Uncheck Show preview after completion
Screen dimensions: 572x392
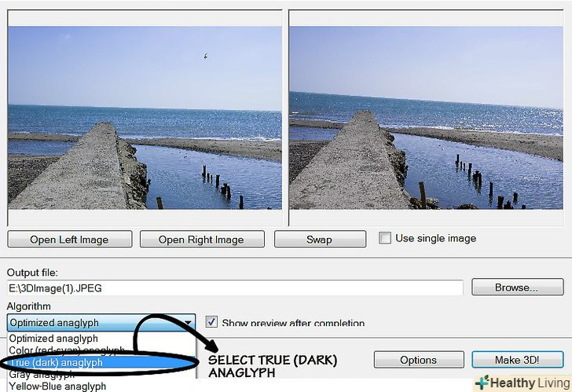(211, 322)
